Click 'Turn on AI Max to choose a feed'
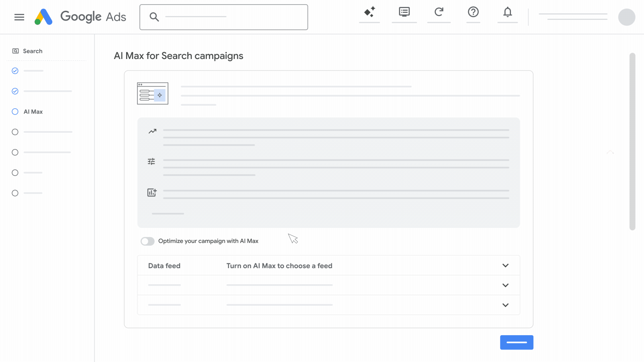Image resolution: width=644 pixels, height=362 pixels. (279, 266)
